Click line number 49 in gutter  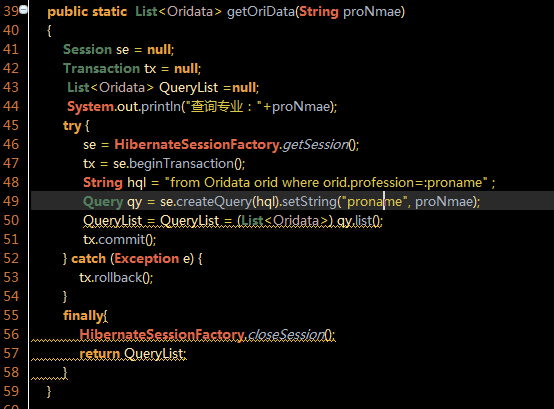(x=11, y=201)
